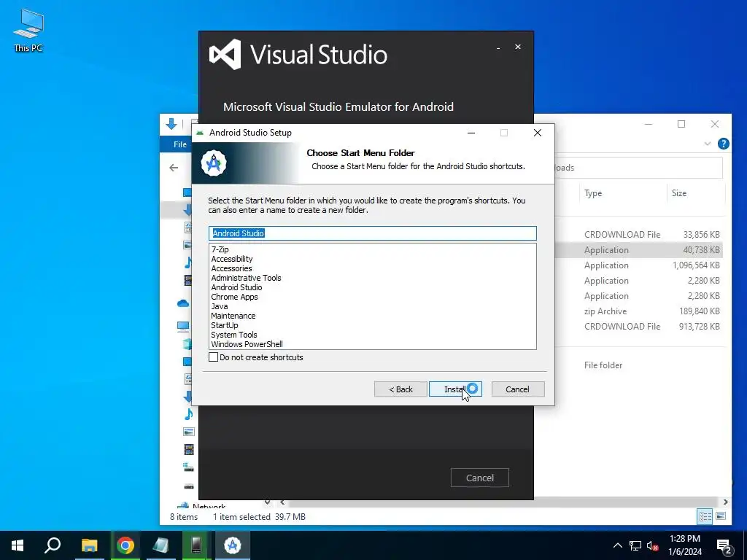Expand the File Explorer ribbon chevron
Viewport: 747px width, 560px height.
[708, 144]
